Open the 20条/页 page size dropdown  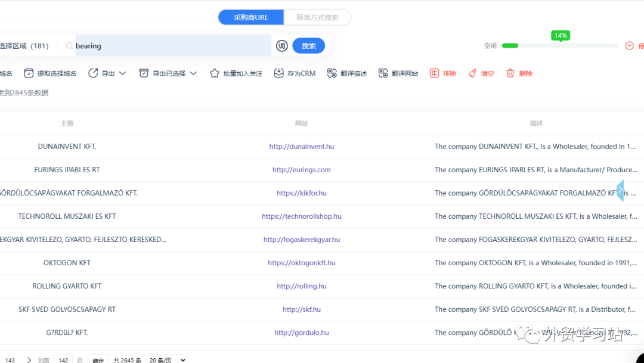pyautogui.click(x=166, y=359)
